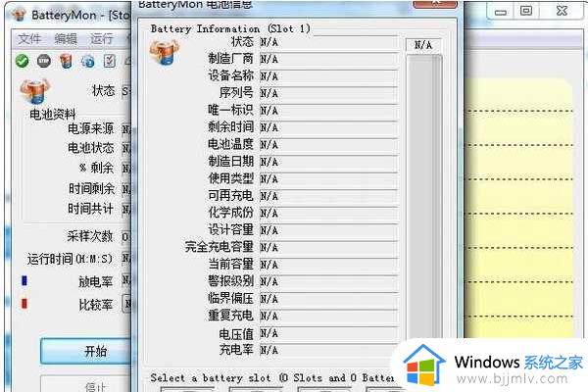Click the yellow battery chart area in main window

pos(519,208)
